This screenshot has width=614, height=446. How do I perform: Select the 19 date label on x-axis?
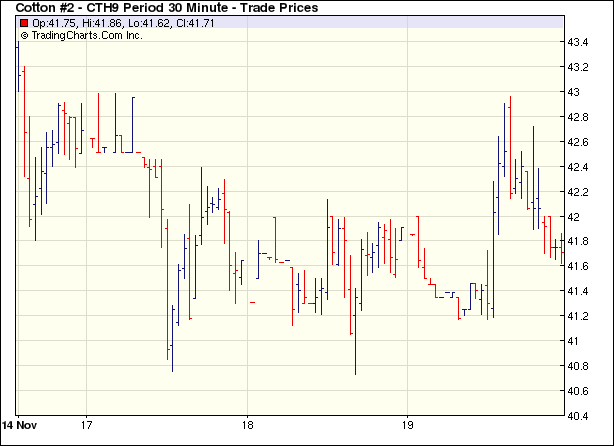(x=408, y=423)
